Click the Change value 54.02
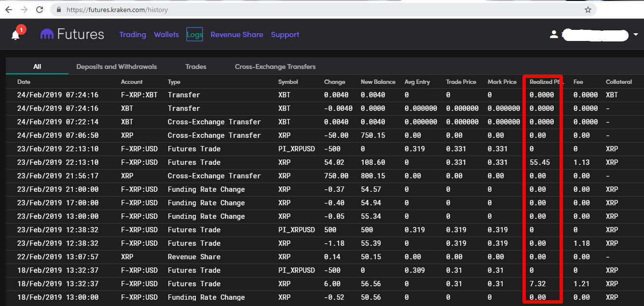This screenshot has height=306, width=644. (x=334, y=162)
